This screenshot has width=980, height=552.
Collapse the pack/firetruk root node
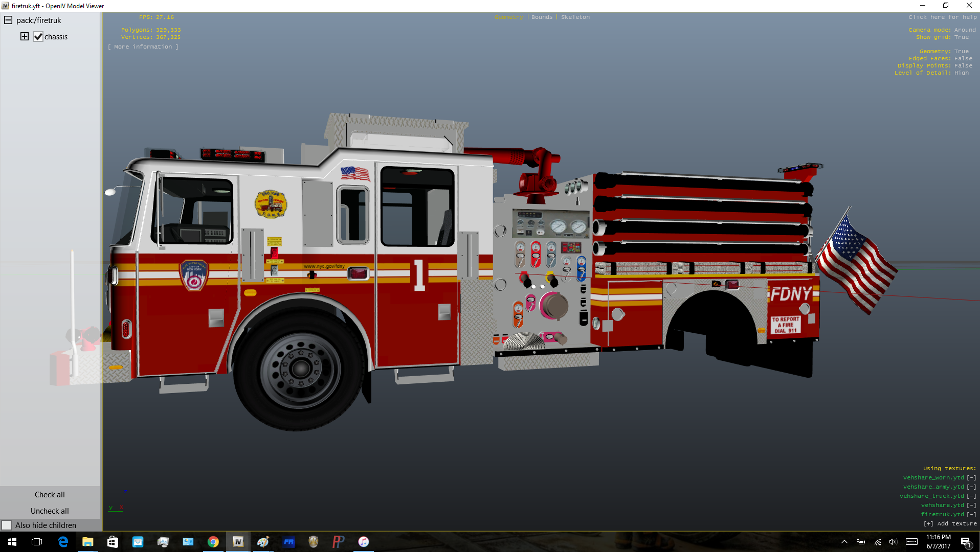[8, 20]
